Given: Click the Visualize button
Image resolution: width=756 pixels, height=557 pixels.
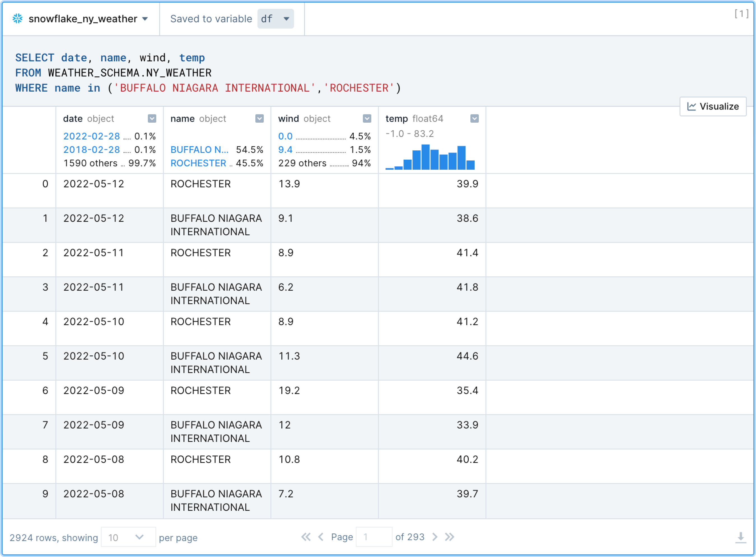Looking at the screenshot, I should (713, 106).
